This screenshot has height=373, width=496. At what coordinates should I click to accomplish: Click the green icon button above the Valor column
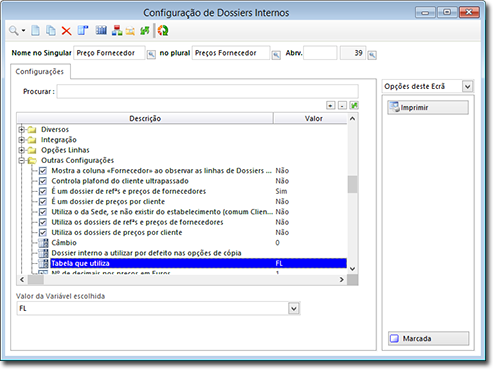[x=354, y=106]
